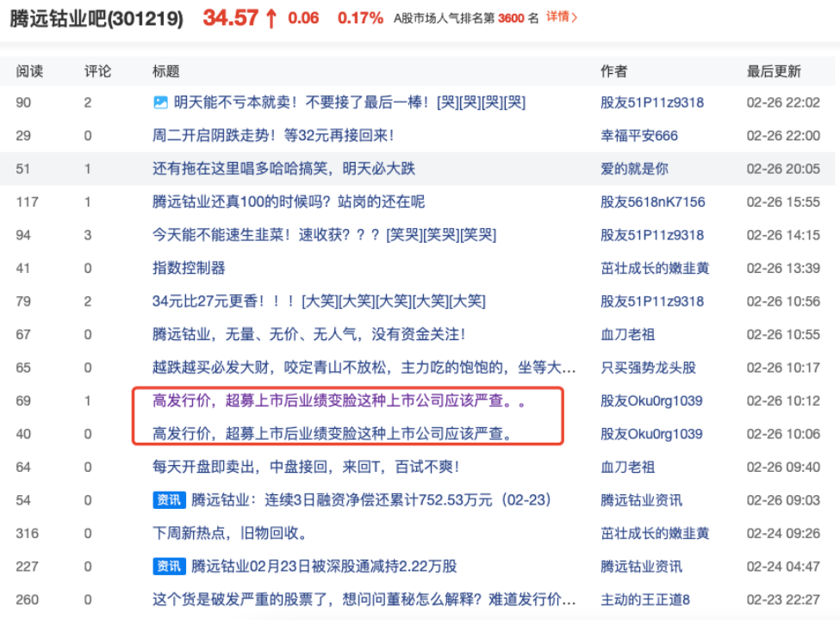Click the timestamp 02-23 22:27

click(x=783, y=599)
